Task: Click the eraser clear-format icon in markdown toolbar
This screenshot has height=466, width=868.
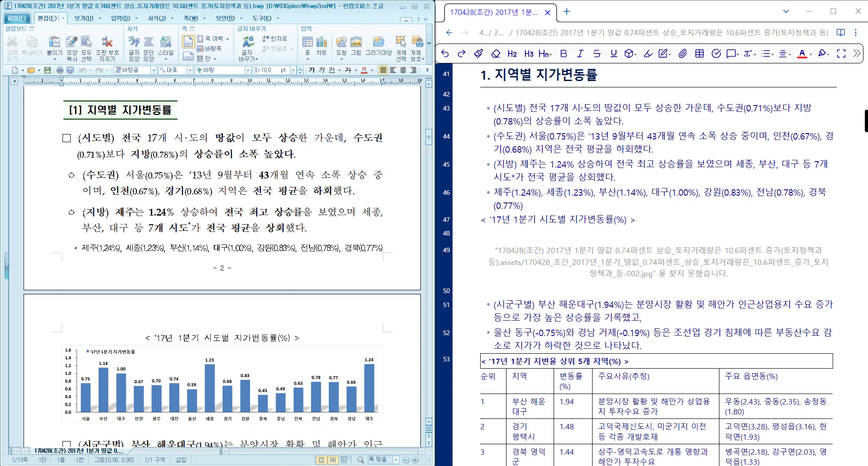Action: click(496, 53)
